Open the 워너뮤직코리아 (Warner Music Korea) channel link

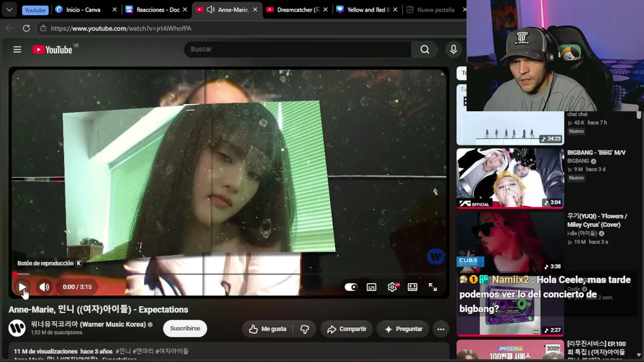[x=88, y=324]
